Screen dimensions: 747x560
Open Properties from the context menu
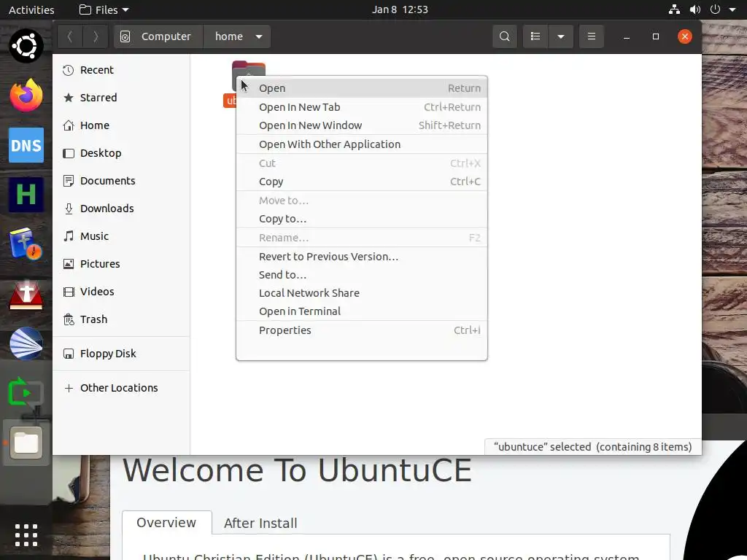362,330
